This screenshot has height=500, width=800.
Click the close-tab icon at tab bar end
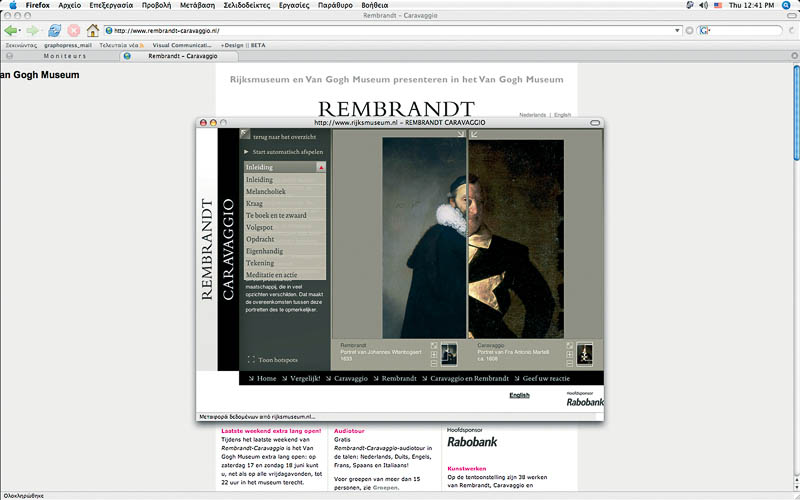(794, 56)
